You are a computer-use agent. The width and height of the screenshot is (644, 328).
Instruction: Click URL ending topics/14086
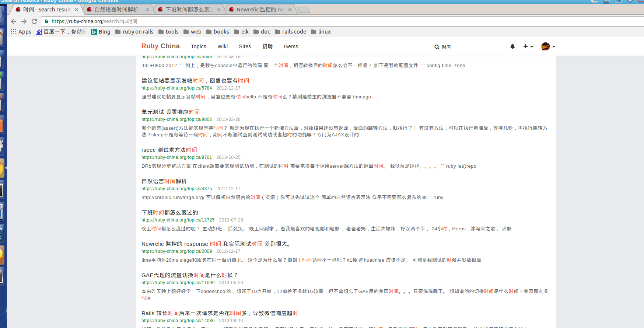coord(178,321)
